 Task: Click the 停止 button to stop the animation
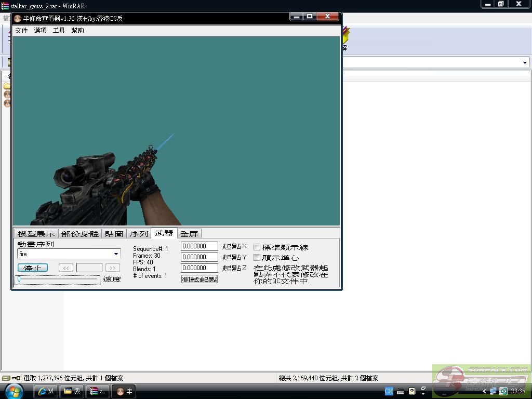(33, 268)
